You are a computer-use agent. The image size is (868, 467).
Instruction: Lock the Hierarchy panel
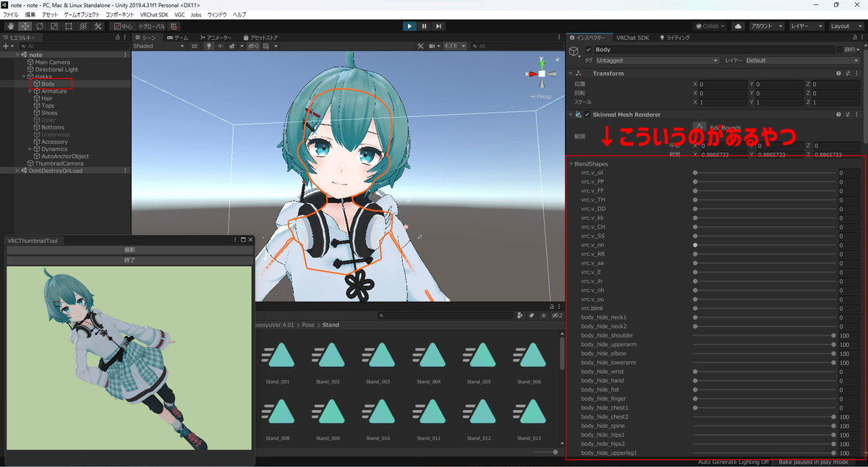point(118,37)
